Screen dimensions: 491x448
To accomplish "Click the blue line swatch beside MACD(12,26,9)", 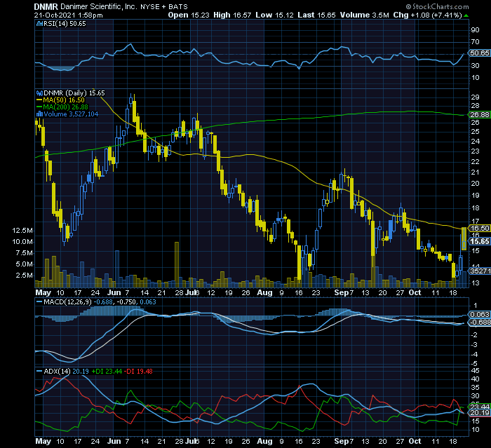I will (x=39, y=302).
